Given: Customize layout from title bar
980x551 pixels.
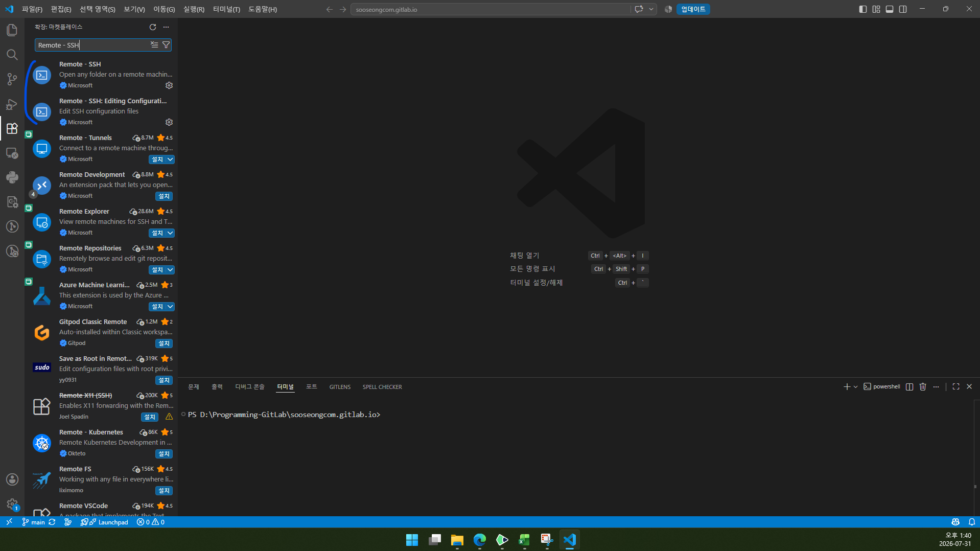Looking at the screenshot, I should (876, 9).
